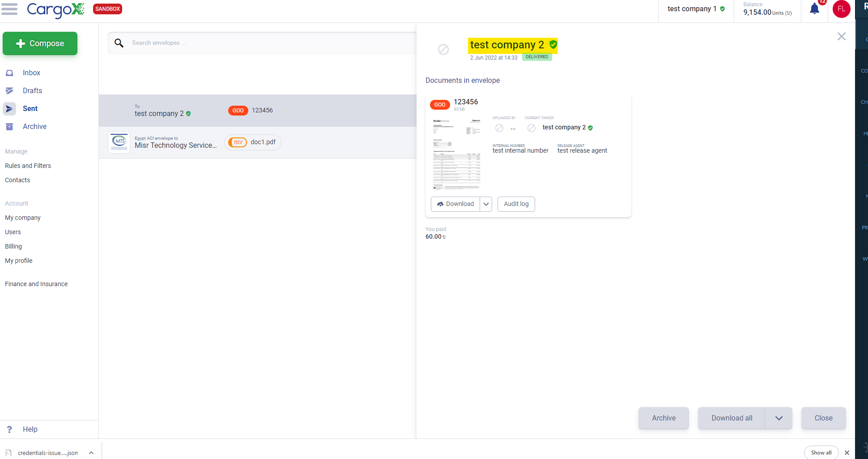Go to Rules and Filters
Viewport: 868px width, 459px height.
tap(28, 166)
